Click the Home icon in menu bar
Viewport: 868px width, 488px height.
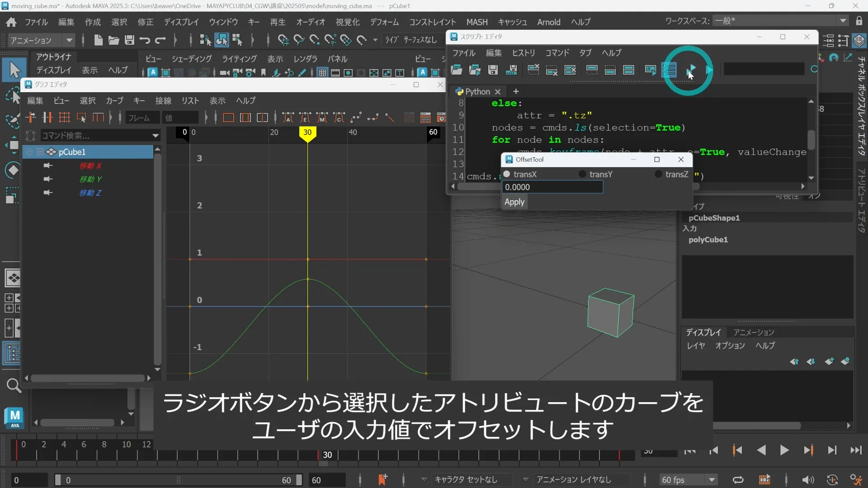(11, 22)
